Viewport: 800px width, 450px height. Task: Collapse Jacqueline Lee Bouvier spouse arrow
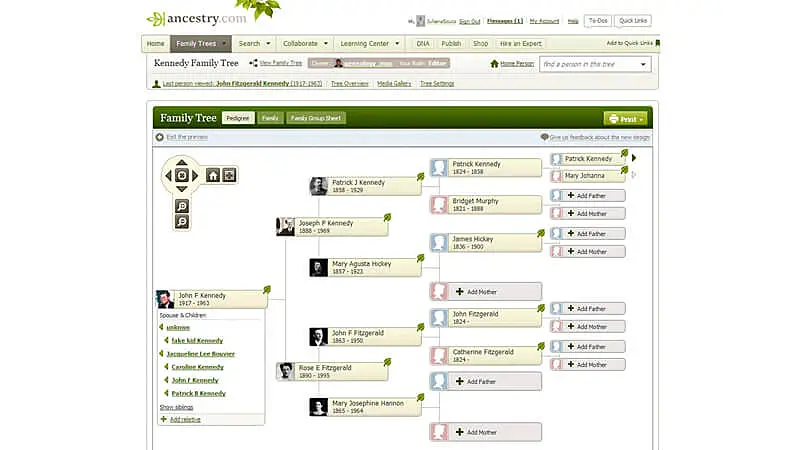click(162, 354)
